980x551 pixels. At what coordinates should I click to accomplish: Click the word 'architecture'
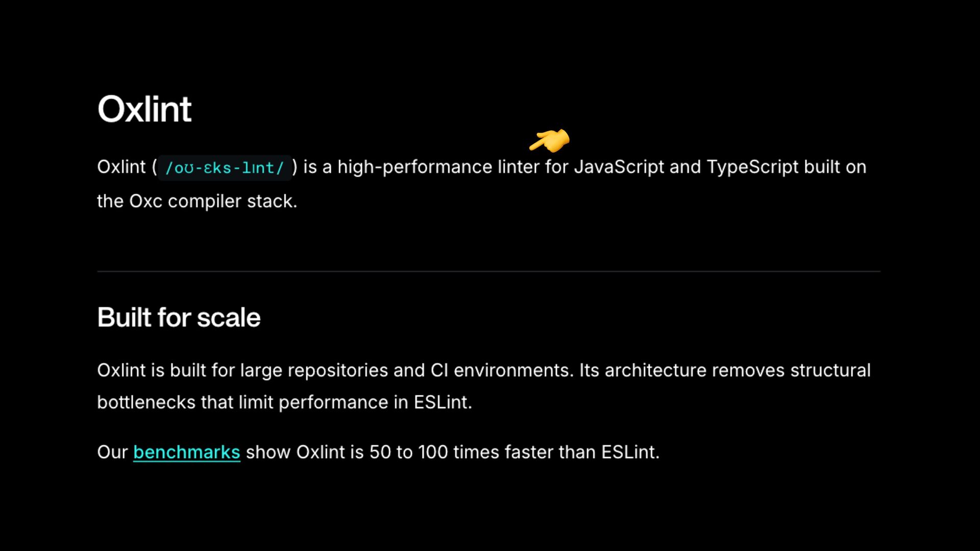tap(655, 370)
